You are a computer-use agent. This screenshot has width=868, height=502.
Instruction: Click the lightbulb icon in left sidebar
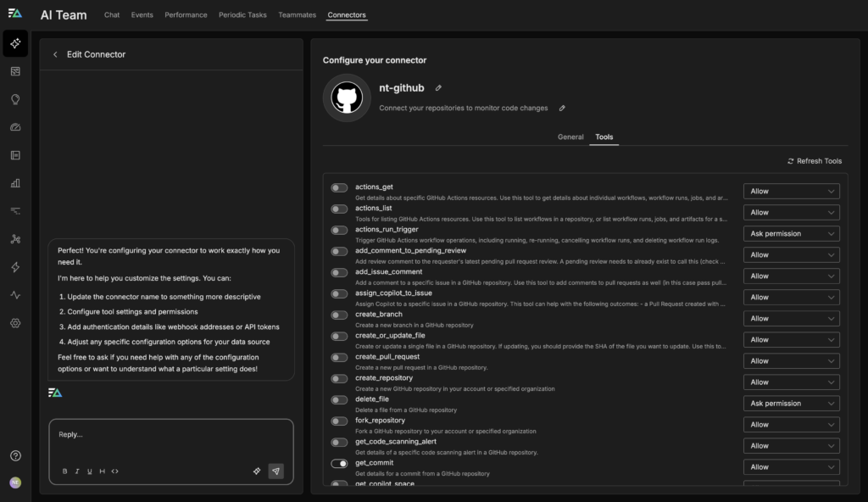15,99
